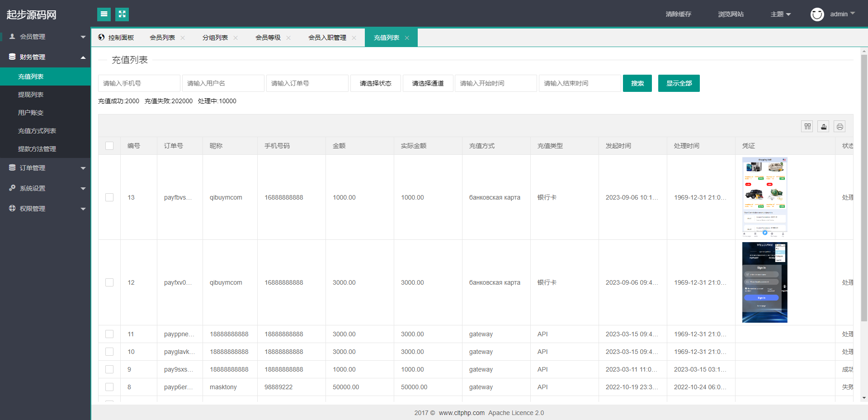The width and height of the screenshot is (868, 420).
Task: Click the print table icon
Action: coord(840,127)
